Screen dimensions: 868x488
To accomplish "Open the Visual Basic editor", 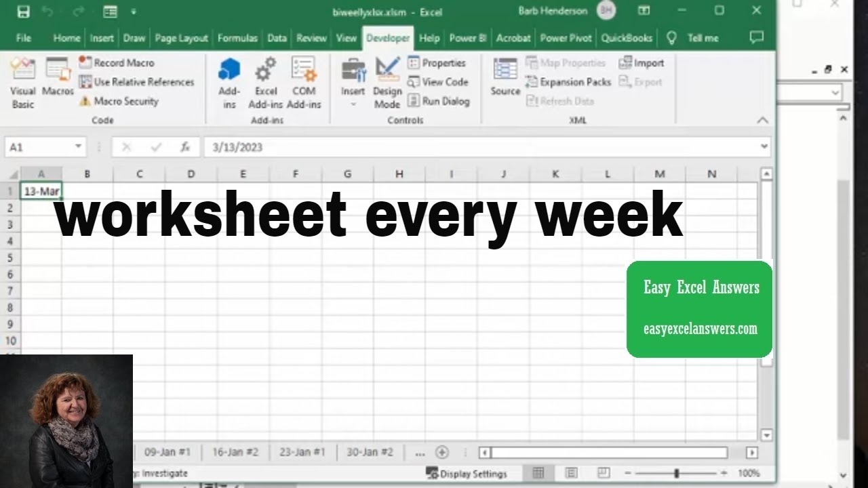I will (x=23, y=83).
